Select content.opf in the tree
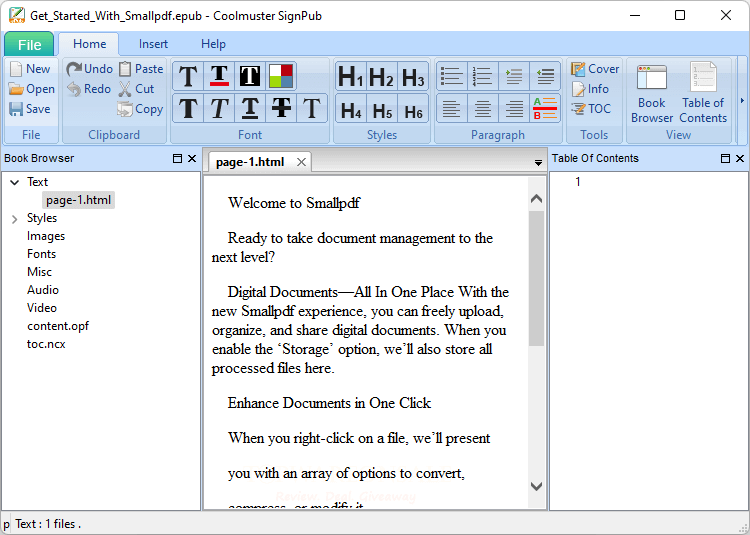This screenshot has height=535, width=750. (58, 326)
